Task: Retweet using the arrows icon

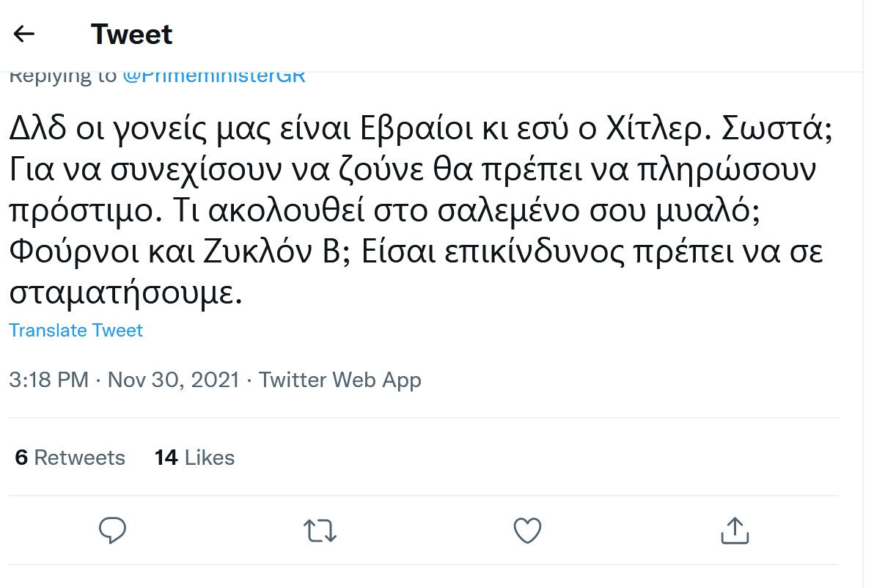Action: coord(320,531)
